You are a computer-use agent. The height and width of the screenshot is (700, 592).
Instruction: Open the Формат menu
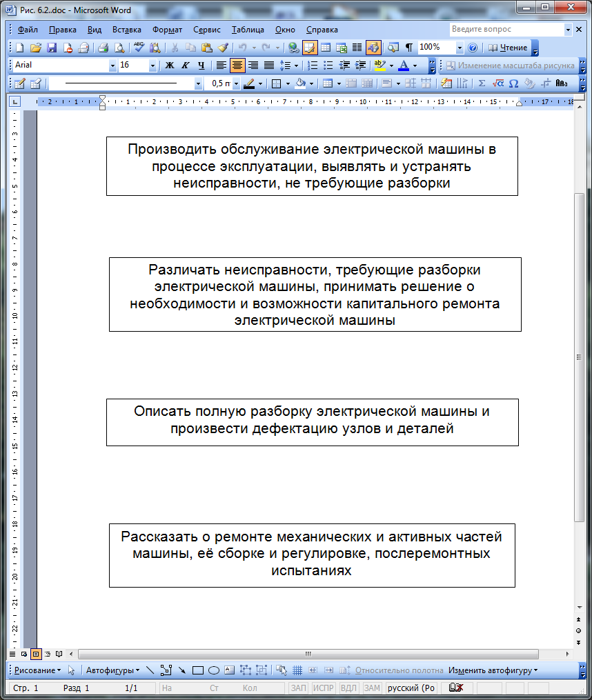click(167, 30)
